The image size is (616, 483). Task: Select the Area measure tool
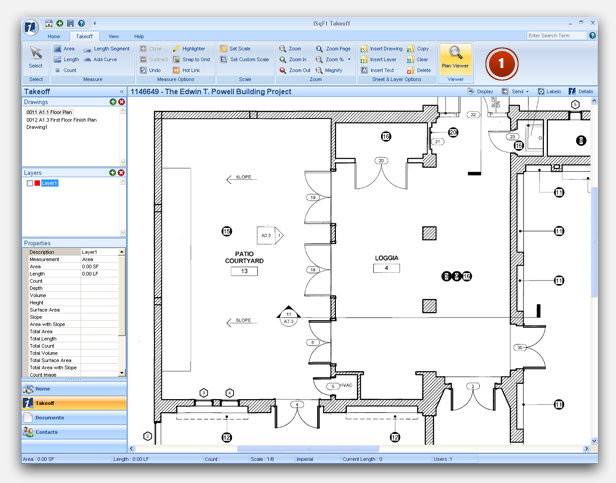click(64, 49)
